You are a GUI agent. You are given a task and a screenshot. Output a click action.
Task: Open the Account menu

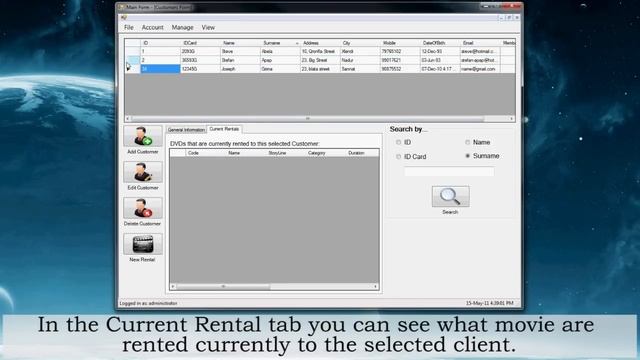152,27
